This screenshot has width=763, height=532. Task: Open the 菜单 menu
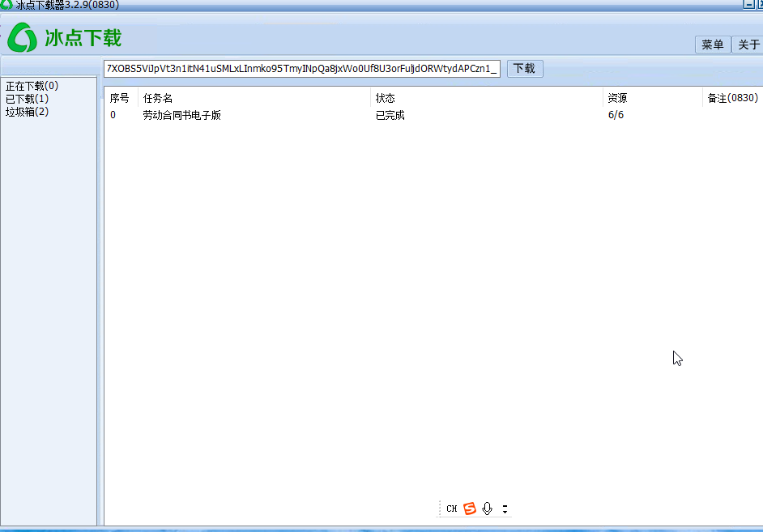click(713, 45)
